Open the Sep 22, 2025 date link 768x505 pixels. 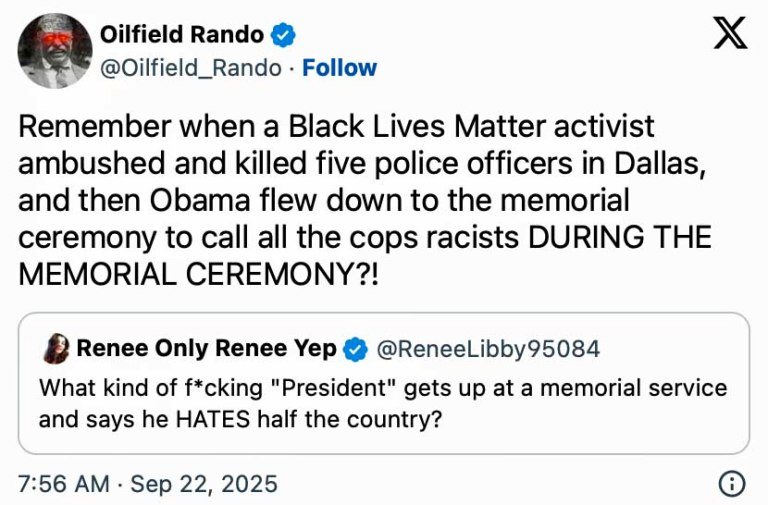coord(205,485)
